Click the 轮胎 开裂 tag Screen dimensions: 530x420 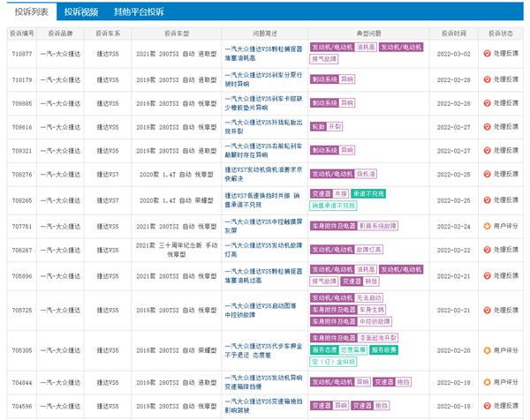[x=326, y=126]
